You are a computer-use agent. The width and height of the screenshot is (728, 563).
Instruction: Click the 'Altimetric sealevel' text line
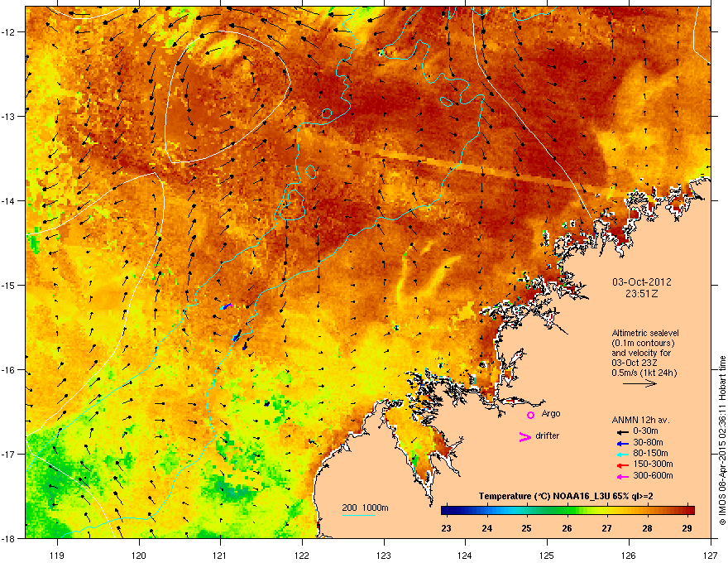click(645, 333)
